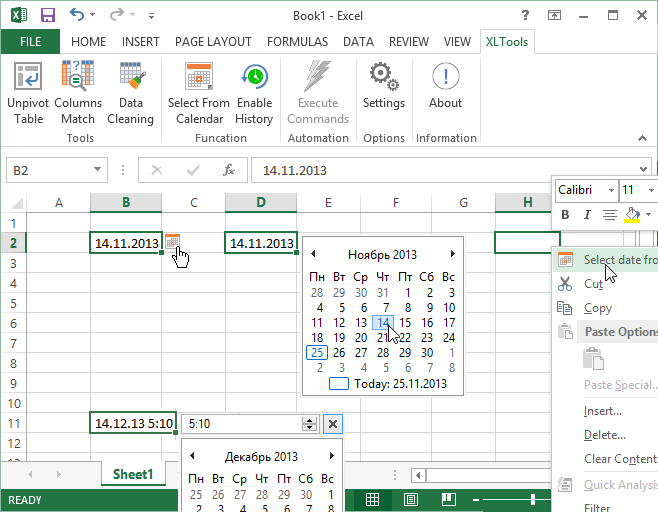Choose Cut in the context menu
Image resolution: width=658 pixels, height=512 pixels.
coord(606,284)
